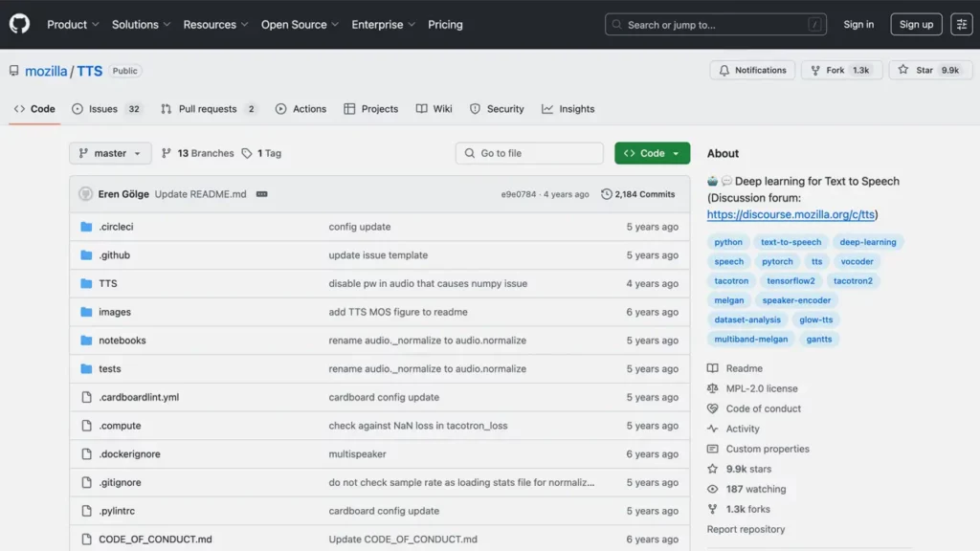Click the tests folder icon
Viewport: 980px width, 551px height.
click(86, 368)
